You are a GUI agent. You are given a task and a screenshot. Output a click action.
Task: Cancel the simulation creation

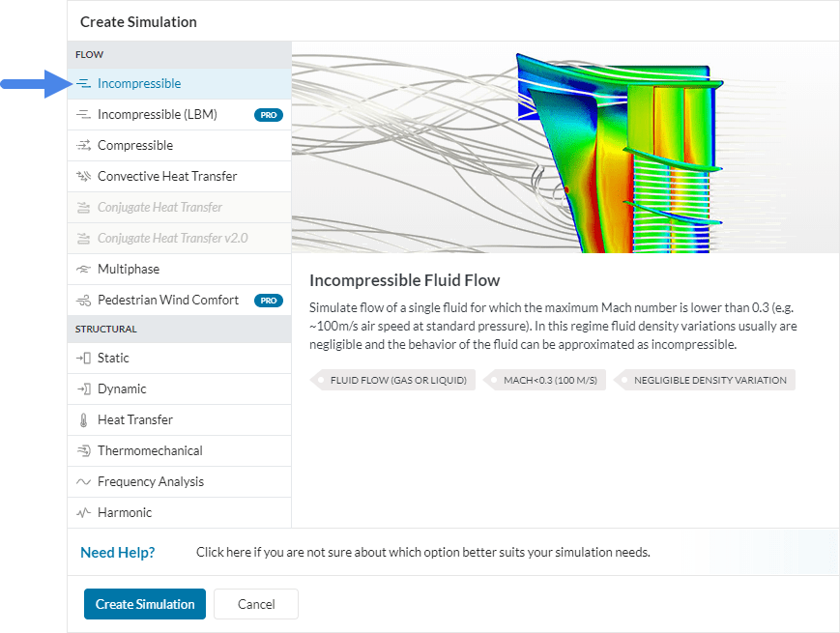[255, 603]
